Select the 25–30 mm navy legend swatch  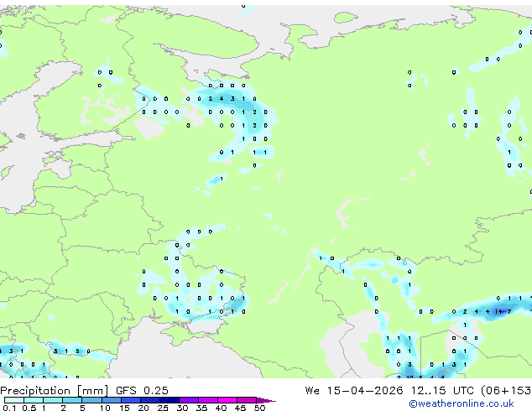169,400
